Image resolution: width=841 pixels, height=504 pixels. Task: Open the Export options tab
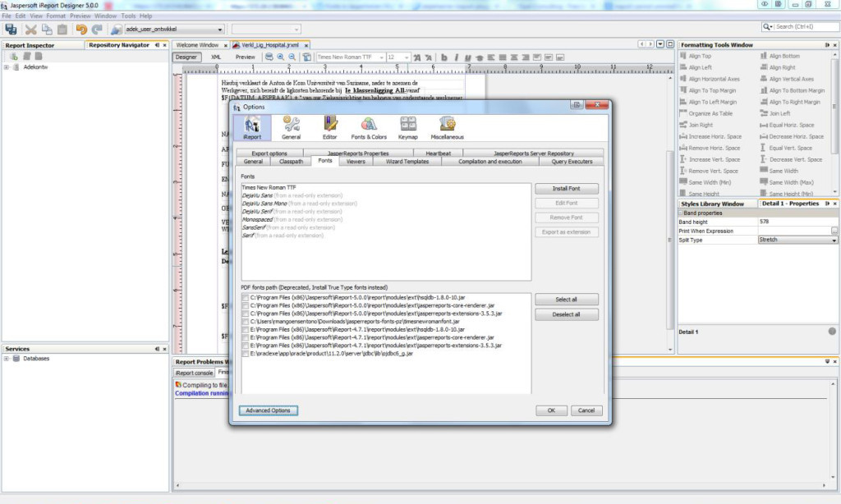269,153
